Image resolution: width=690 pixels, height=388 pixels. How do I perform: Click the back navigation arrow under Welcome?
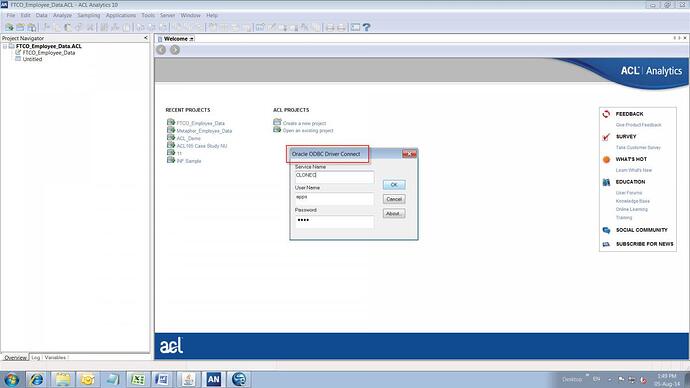point(161,50)
